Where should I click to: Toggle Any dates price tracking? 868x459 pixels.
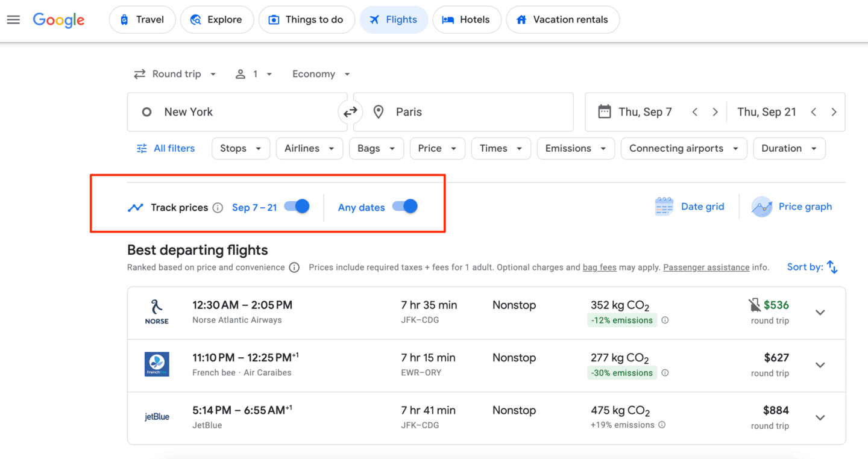[x=404, y=207]
